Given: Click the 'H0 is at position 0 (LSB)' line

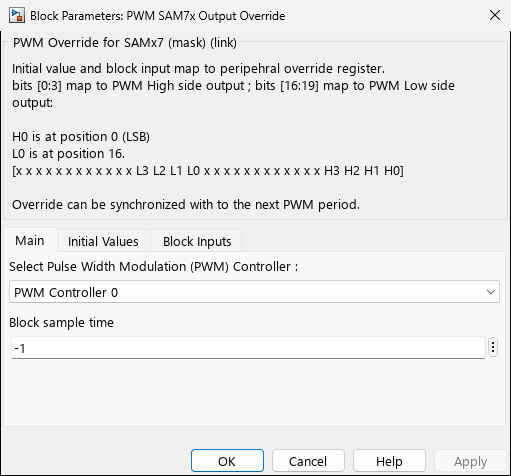Looking at the screenshot, I should pyautogui.click(x=81, y=137).
